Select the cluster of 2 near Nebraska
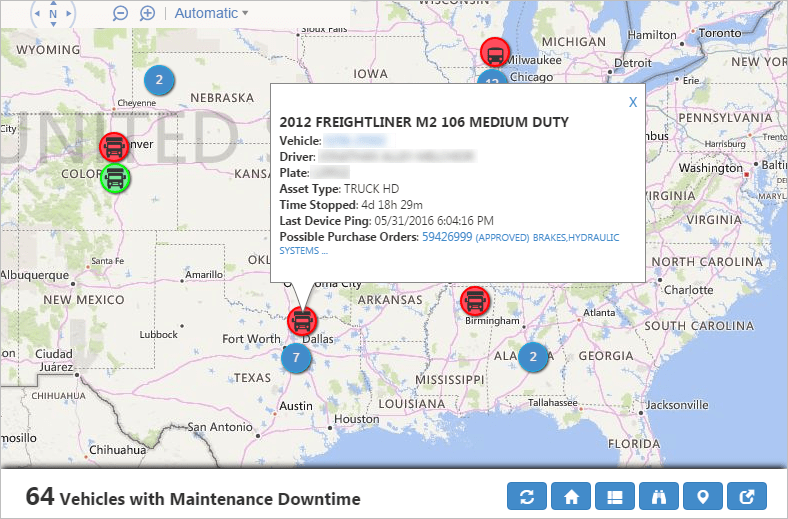 [x=159, y=80]
